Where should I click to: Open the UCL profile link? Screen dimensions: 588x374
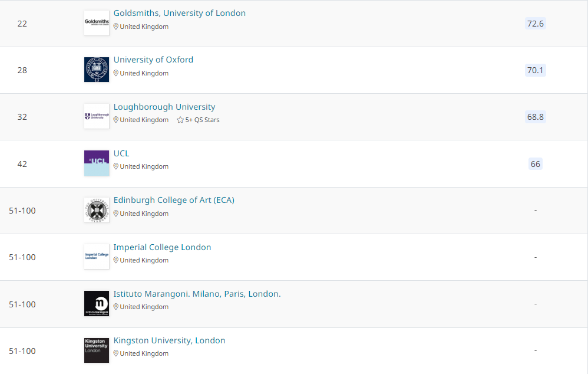pyautogui.click(x=121, y=153)
